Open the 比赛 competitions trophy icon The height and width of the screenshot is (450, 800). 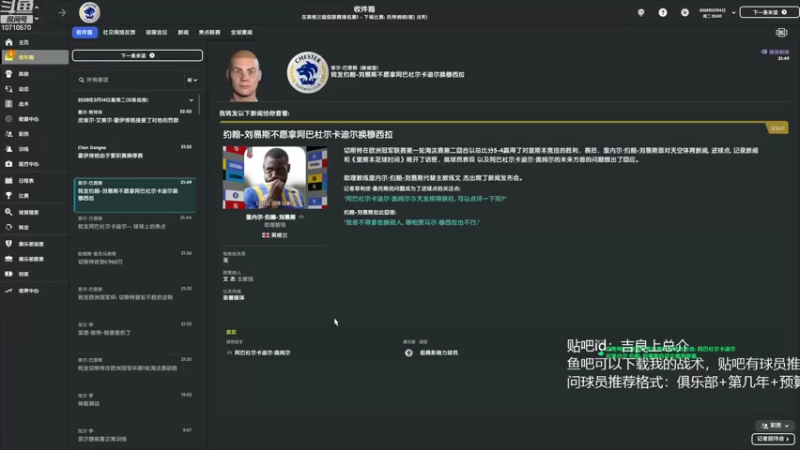pyautogui.click(x=9, y=195)
